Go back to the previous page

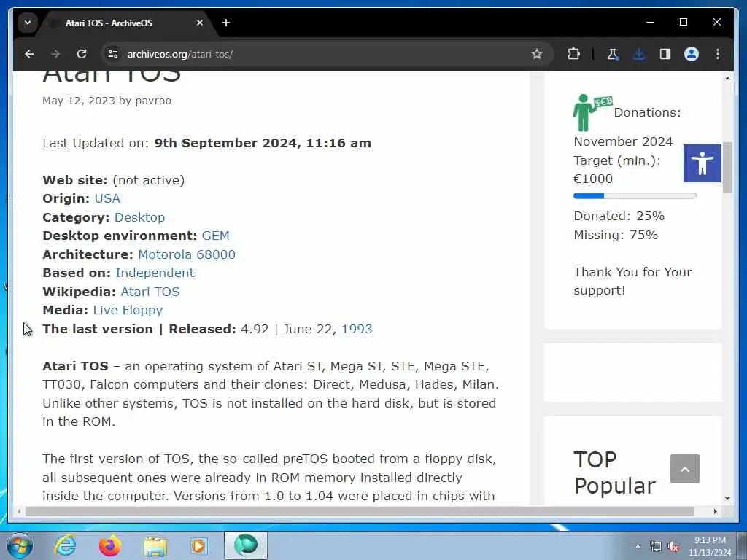coord(29,54)
